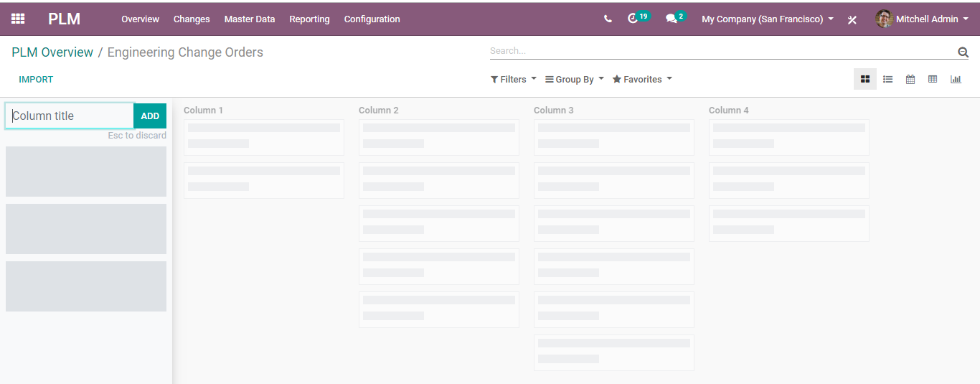
Task: Click the Column 4 header
Action: pyautogui.click(x=729, y=111)
